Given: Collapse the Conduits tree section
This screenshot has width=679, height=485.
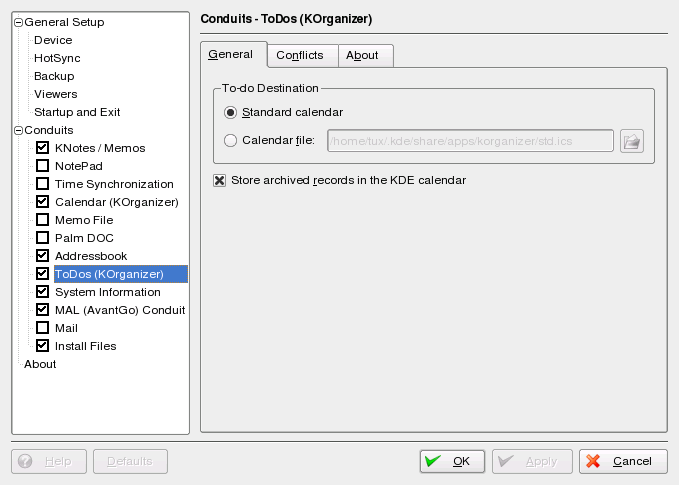Looking at the screenshot, I should [x=18, y=130].
